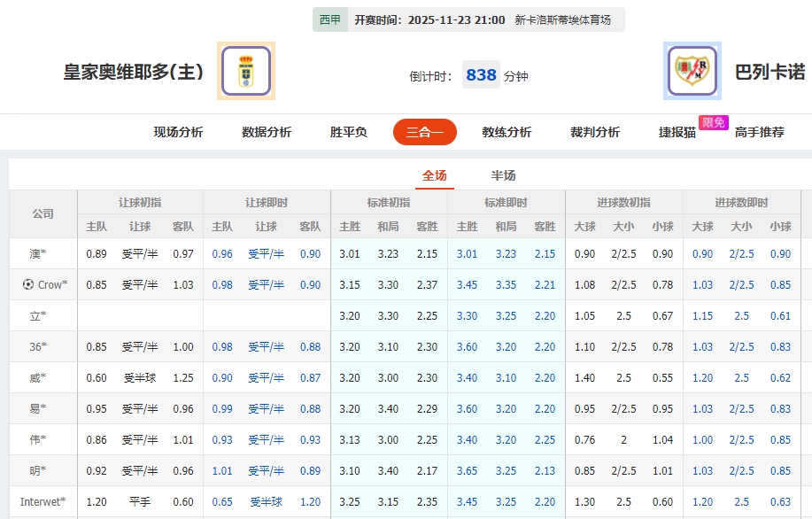This screenshot has height=519, width=812.
Task: Switch to the 胜平负 tab
Action: coord(347,131)
